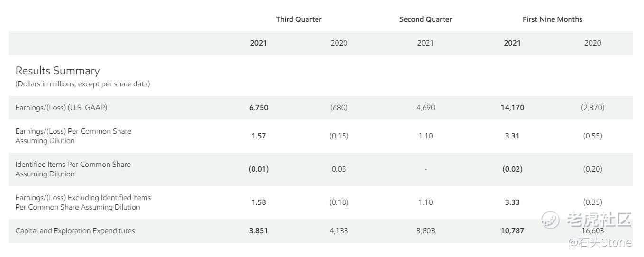Click the 6,750 earnings value
The width and height of the screenshot is (644, 257).
tap(259, 108)
